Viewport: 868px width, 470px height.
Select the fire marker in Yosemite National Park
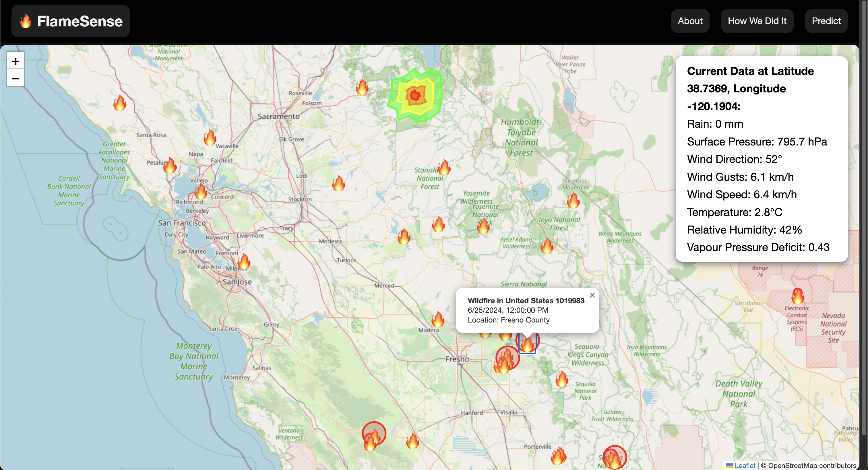[x=483, y=226]
